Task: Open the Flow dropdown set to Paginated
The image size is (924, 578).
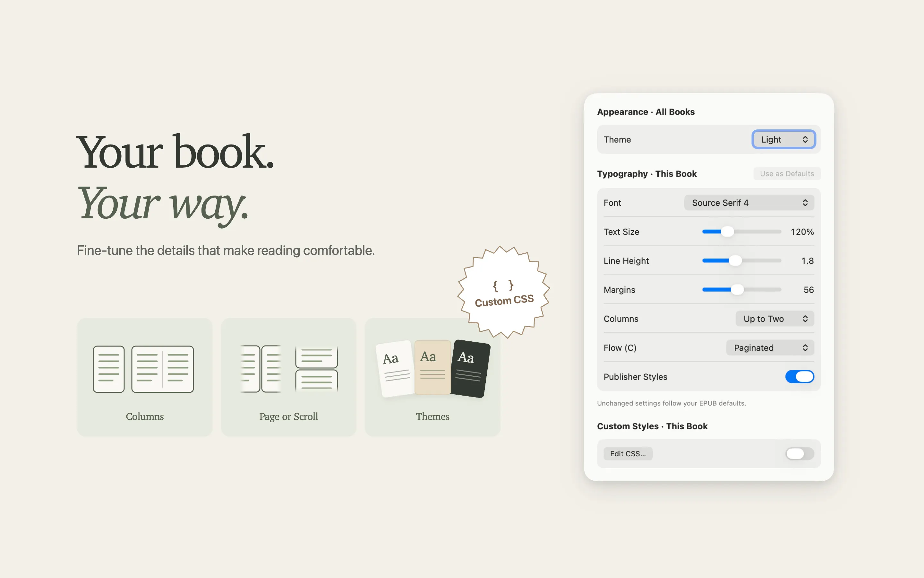Action: [x=770, y=348]
